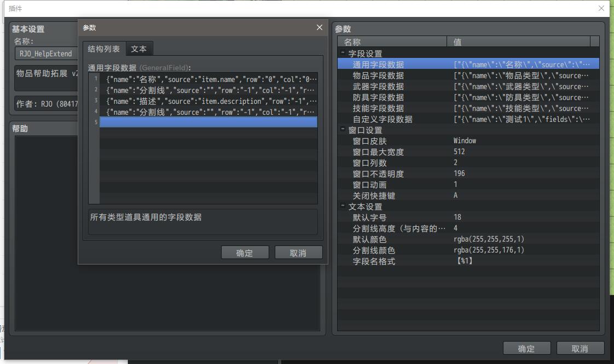The height and width of the screenshot is (364, 614).
Task: Select the 分割线颜色 parameter row
Action: pos(468,250)
